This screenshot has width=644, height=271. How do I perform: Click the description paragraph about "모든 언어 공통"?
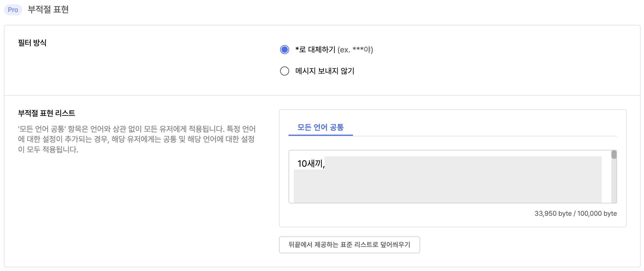click(x=137, y=139)
